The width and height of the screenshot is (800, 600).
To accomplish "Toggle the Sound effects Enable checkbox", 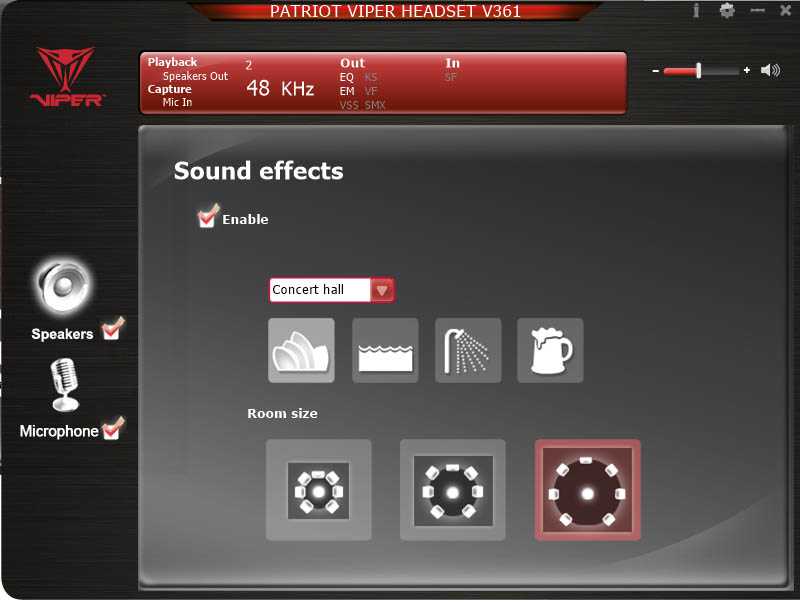I will coord(208,216).
